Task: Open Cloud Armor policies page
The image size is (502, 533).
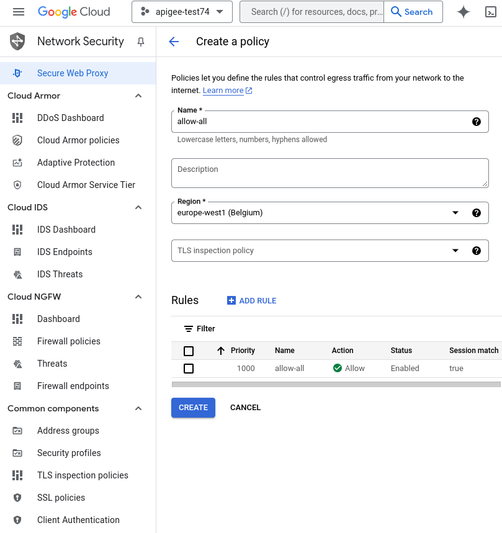Action: tap(78, 140)
